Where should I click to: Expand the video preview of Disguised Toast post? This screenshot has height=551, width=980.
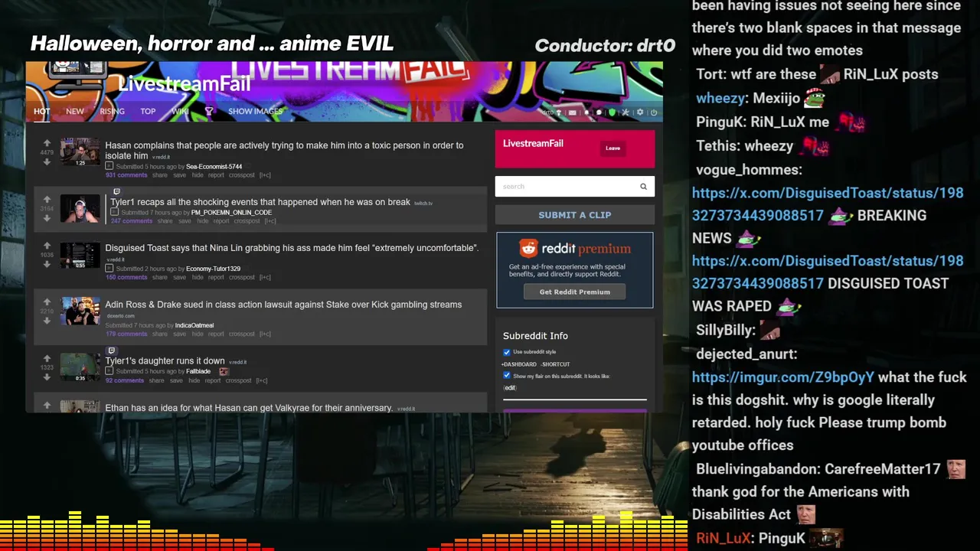click(109, 269)
